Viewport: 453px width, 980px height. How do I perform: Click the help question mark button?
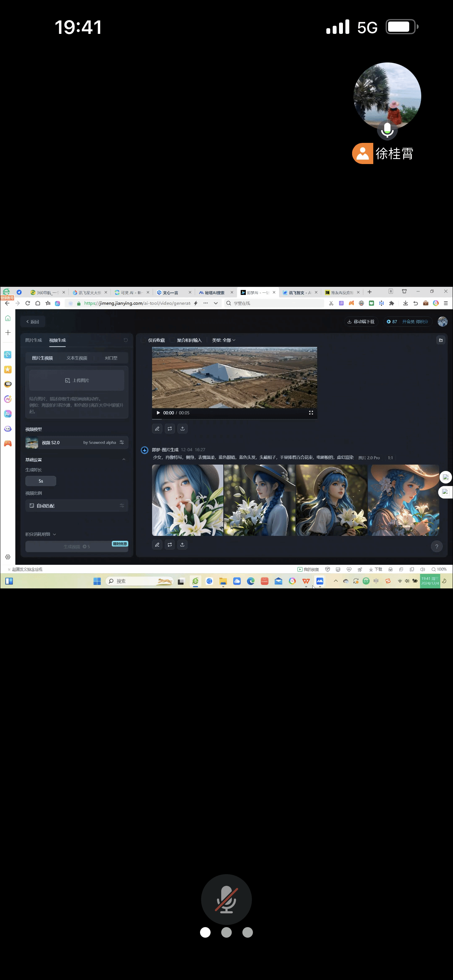(x=436, y=546)
